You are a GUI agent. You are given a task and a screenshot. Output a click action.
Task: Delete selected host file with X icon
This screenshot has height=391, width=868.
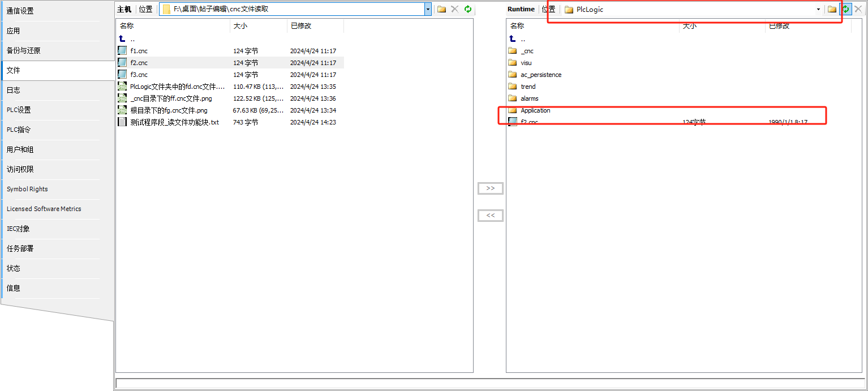pyautogui.click(x=454, y=9)
